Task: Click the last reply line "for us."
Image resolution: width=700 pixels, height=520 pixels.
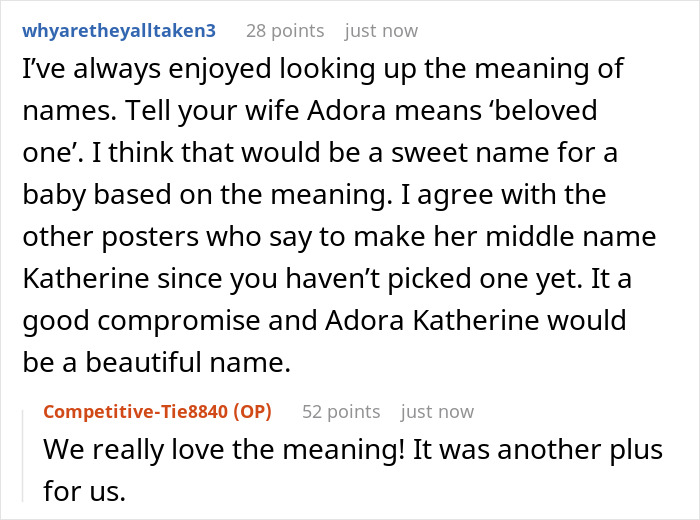Action: click(x=85, y=491)
